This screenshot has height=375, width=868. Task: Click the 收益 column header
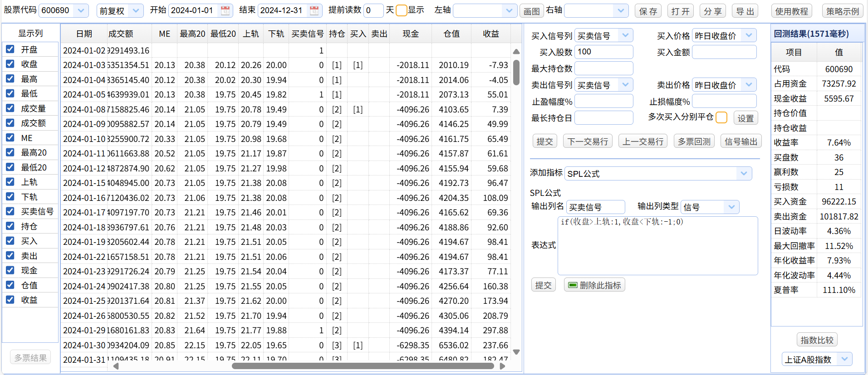pyautogui.click(x=490, y=34)
